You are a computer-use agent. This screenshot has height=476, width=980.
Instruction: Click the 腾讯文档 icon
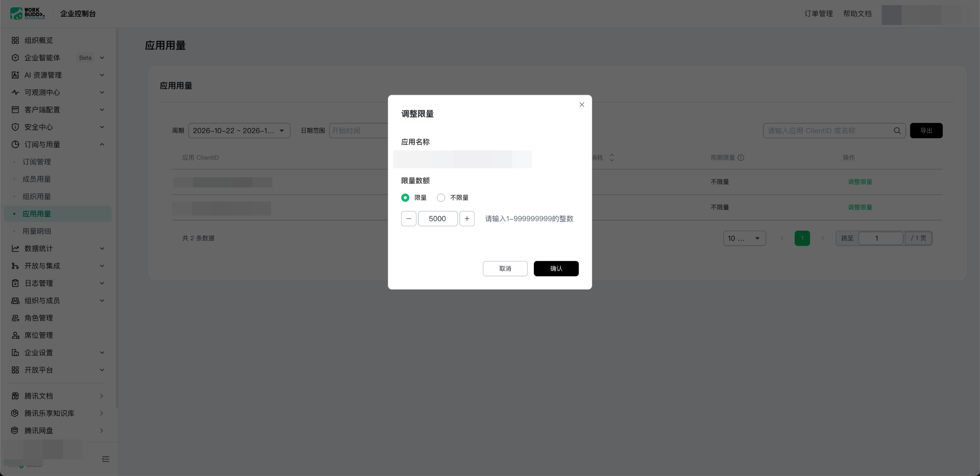coord(15,396)
